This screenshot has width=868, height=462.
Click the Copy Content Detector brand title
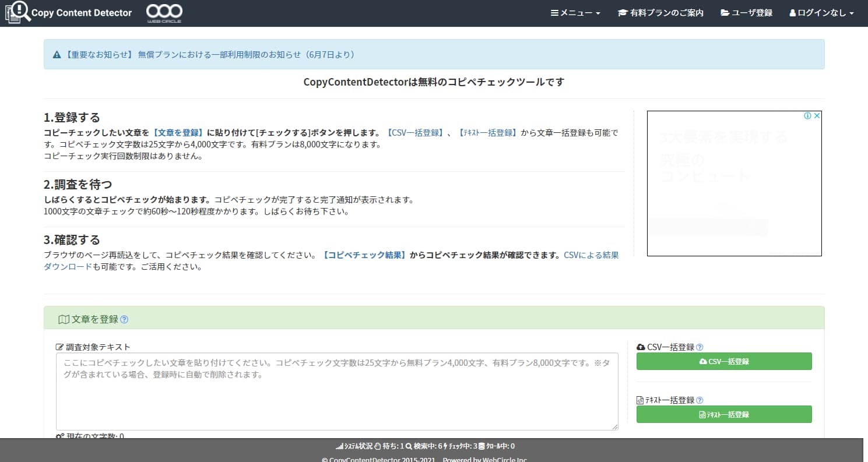(82, 13)
